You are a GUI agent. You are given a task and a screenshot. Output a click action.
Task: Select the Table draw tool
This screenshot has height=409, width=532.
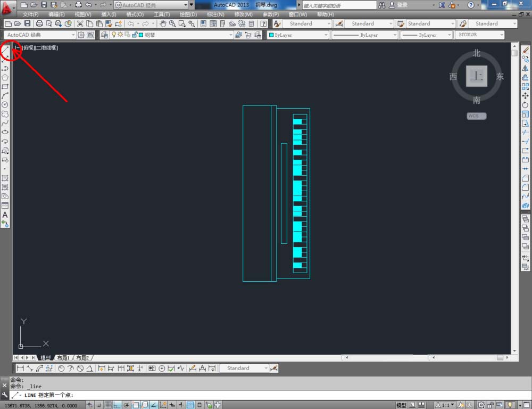tap(5, 206)
